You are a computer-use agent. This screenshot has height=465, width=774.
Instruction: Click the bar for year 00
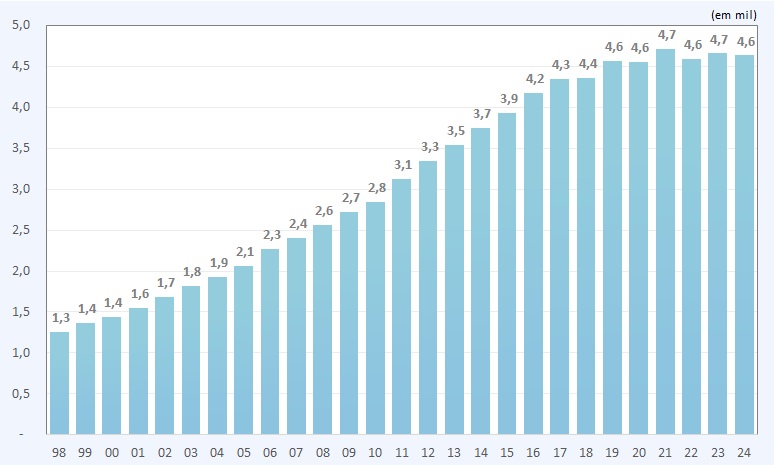(112, 376)
